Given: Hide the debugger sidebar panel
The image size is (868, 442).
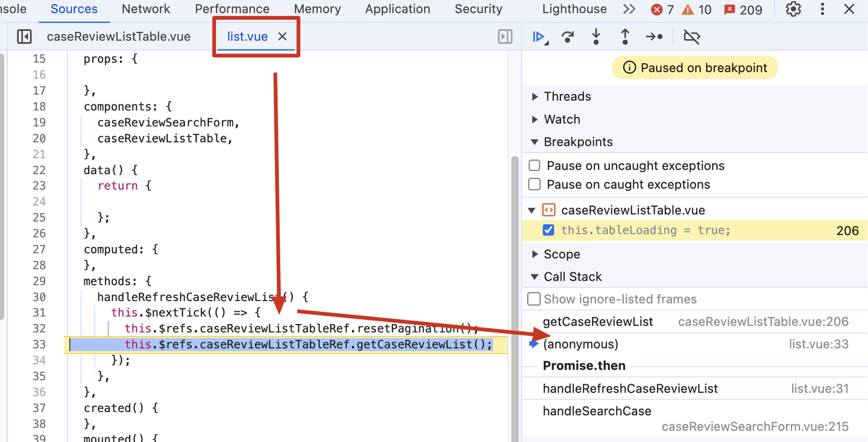Looking at the screenshot, I should tap(505, 37).
